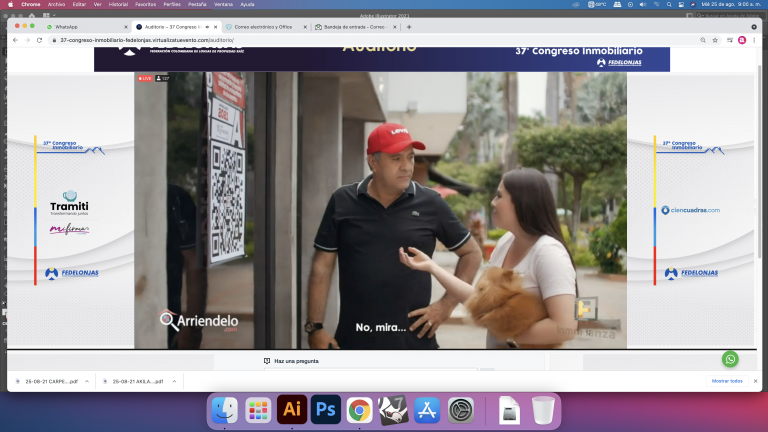Expand options for AKILA pdf download

pos(174,381)
